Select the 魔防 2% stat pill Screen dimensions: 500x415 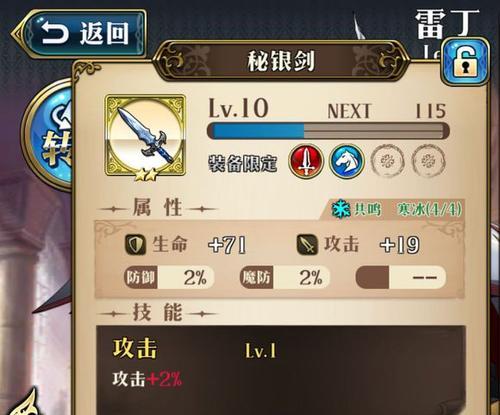pyautogui.click(x=285, y=277)
